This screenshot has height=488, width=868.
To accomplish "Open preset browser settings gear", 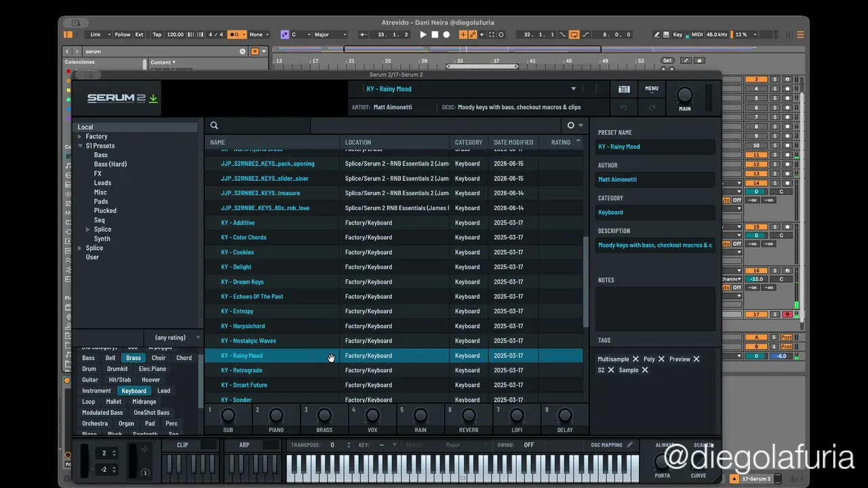I will point(571,125).
